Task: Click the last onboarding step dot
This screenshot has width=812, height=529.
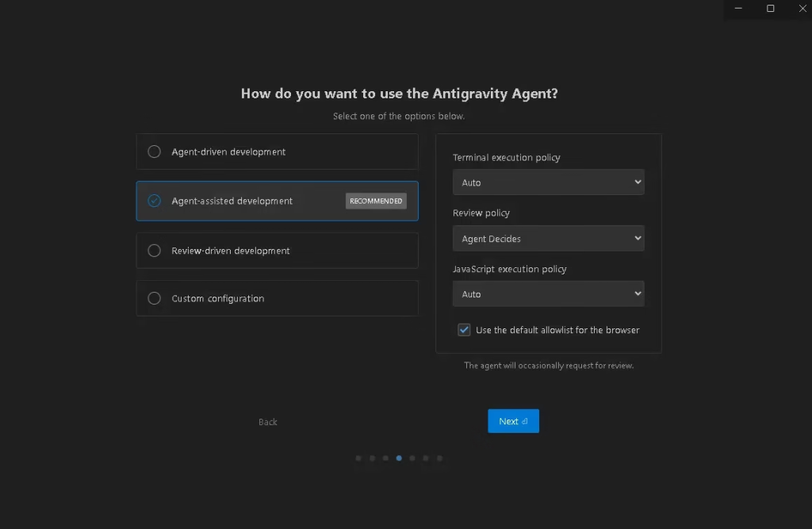Action: click(x=439, y=458)
